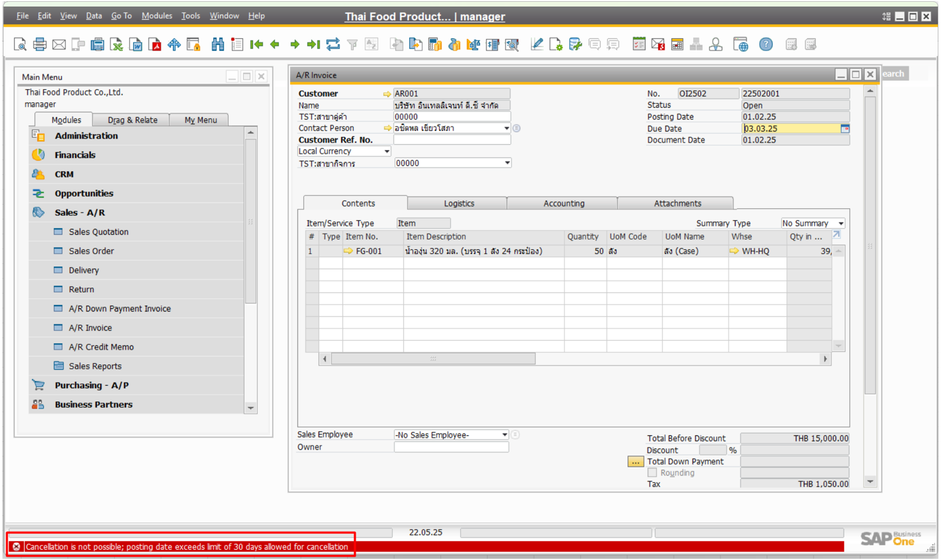
Task: Switch to Logistics tab
Action: (459, 203)
